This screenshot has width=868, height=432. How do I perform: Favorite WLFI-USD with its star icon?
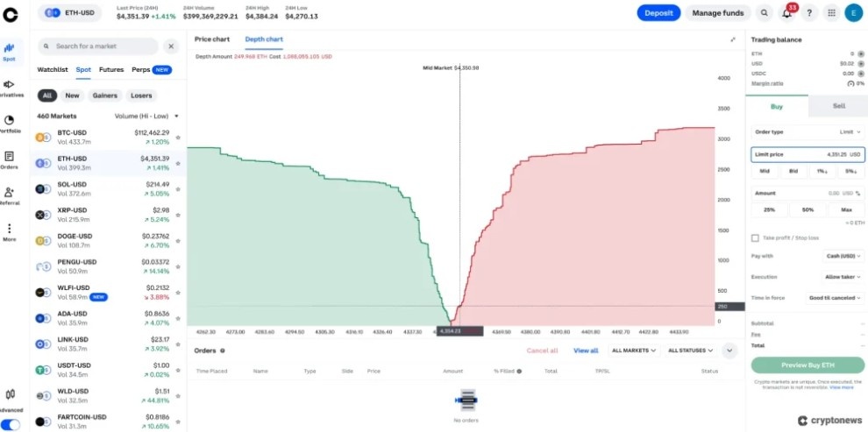pyautogui.click(x=178, y=293)
